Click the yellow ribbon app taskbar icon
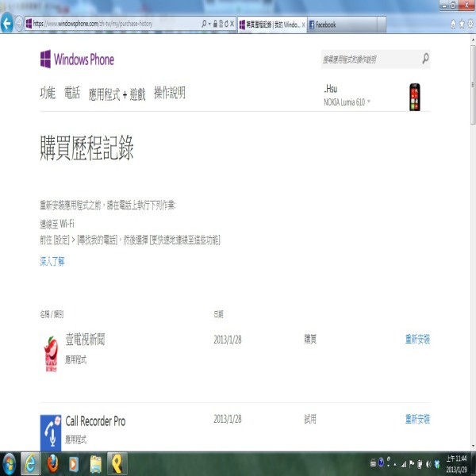The height and width of the screenshot is (476, 476). click(117, 464)
